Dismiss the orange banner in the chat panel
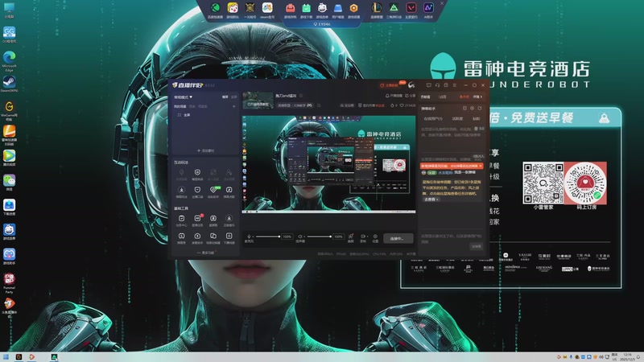644x362 pixels. point(480,166)
